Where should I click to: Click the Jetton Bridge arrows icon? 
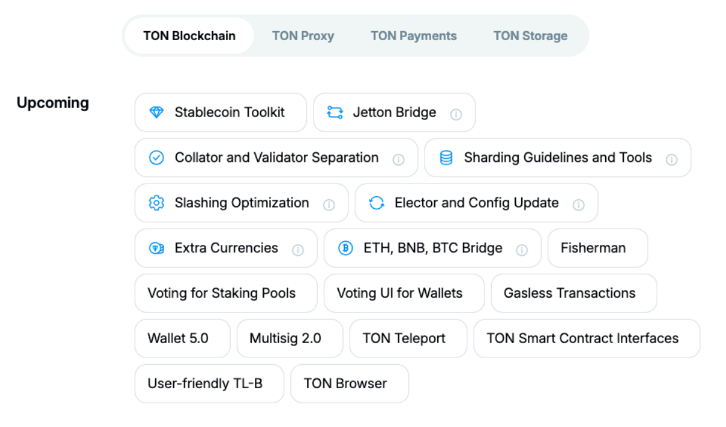pos(335,113)
